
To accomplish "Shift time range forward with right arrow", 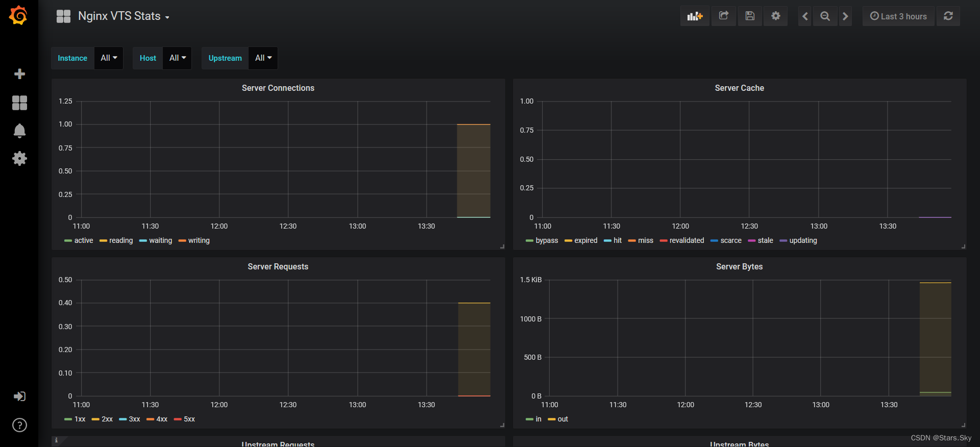I will pos(845,16).
